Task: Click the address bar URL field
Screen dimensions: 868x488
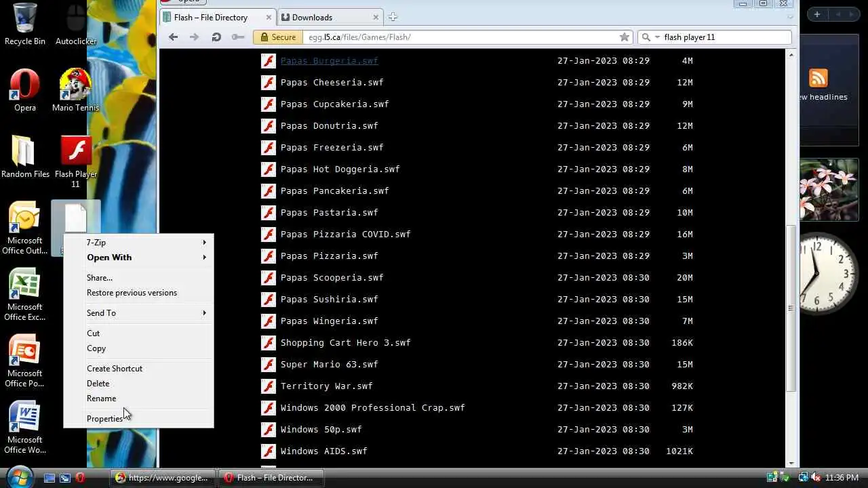Action: tap(461, 37)
